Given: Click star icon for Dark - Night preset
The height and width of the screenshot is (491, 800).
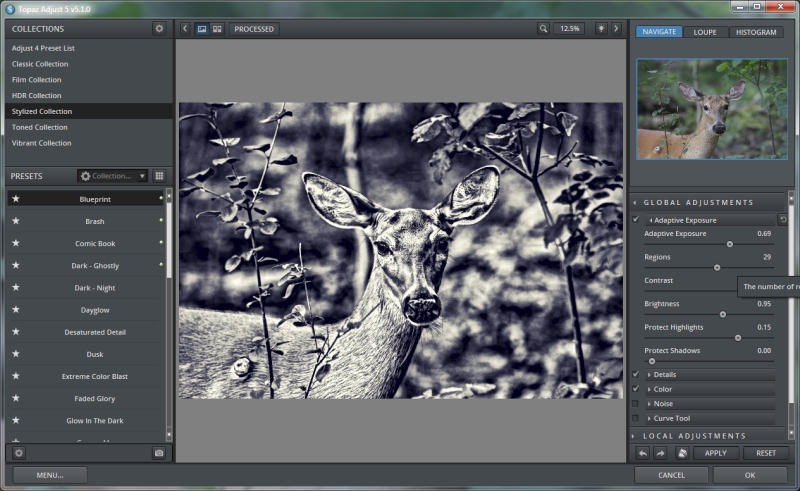Looking at the screenshot, I should click(x=16, y=287).
